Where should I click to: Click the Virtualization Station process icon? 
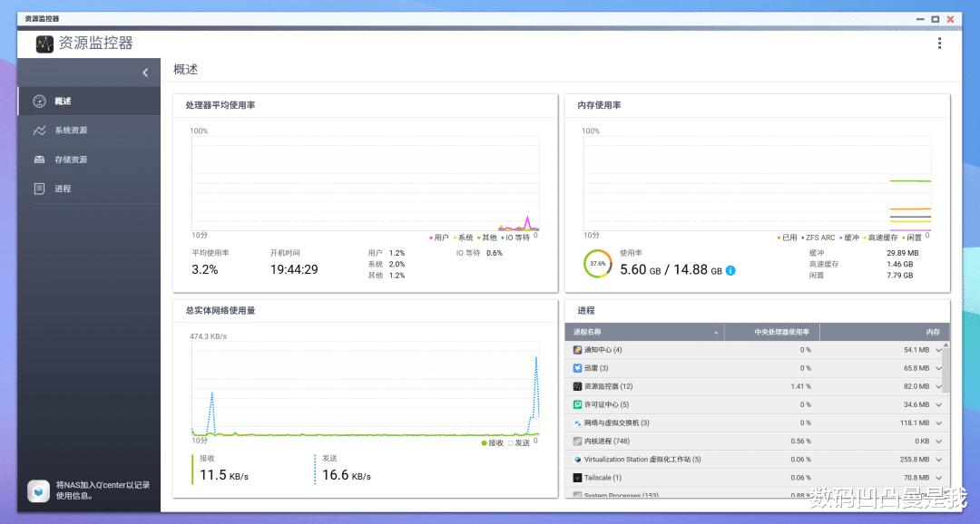[x=577, y=460]
